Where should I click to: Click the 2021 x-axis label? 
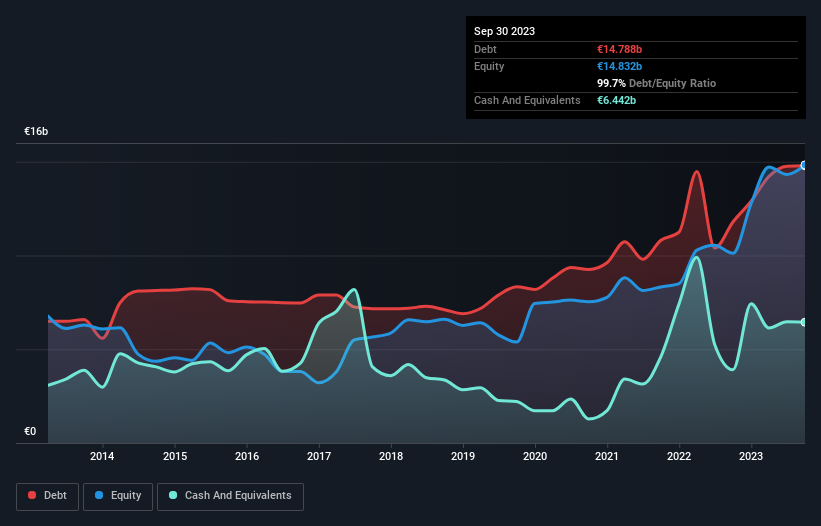[x=607, y=456]
